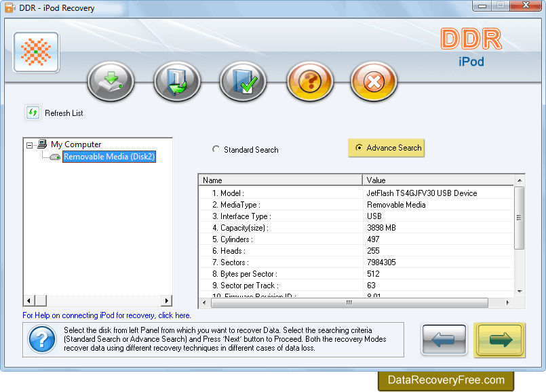
Task: Click the Name column header
Action: pos(281,180)
